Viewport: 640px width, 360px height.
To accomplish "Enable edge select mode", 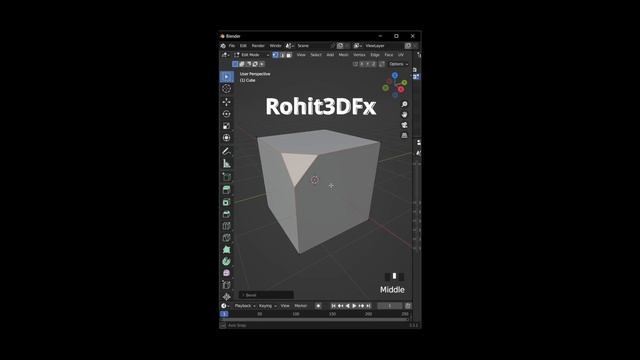I will click(x=282, y=55).
